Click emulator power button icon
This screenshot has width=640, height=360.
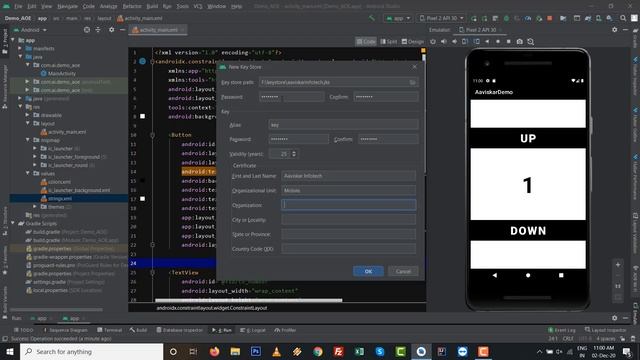(x=433, y=42)
